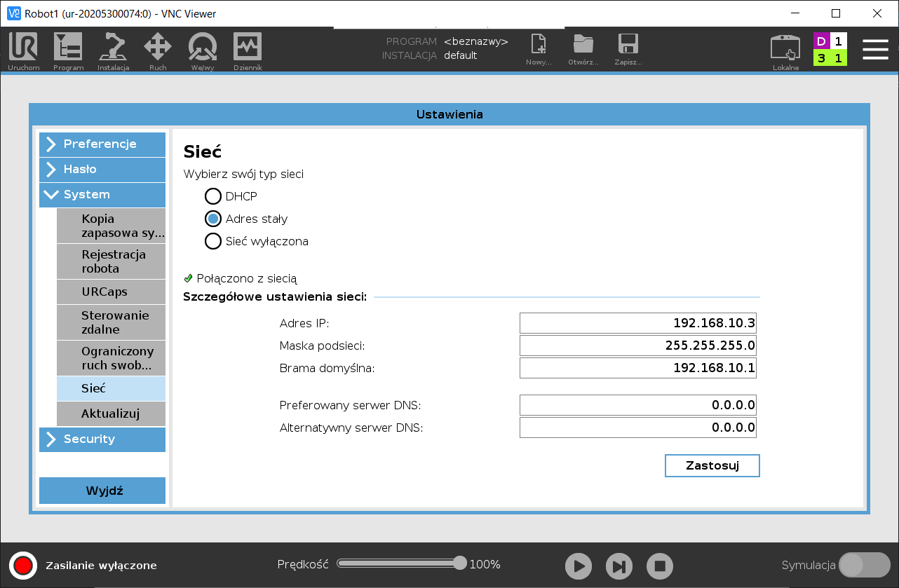Minimize the VNC Viewer window
Screen dimensions: 899x588
pyautogui.click(x=795, y=13)
